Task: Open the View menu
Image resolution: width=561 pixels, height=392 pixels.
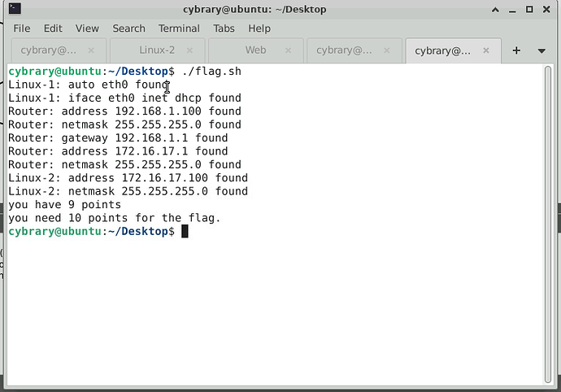Action: [x=87, y=28]
